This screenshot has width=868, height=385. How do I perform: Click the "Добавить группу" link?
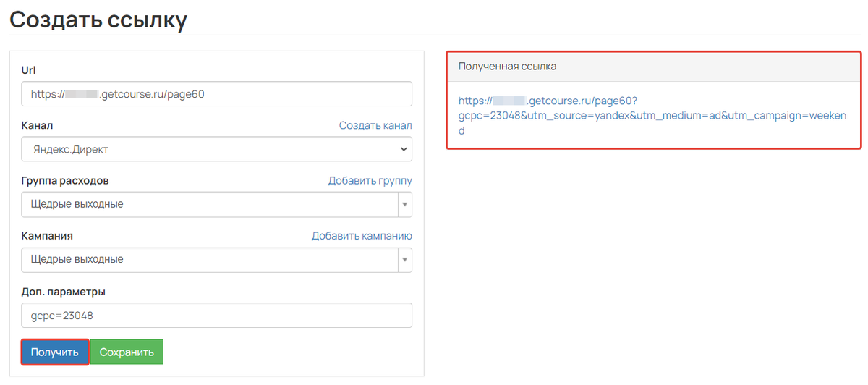coord(370,181)
